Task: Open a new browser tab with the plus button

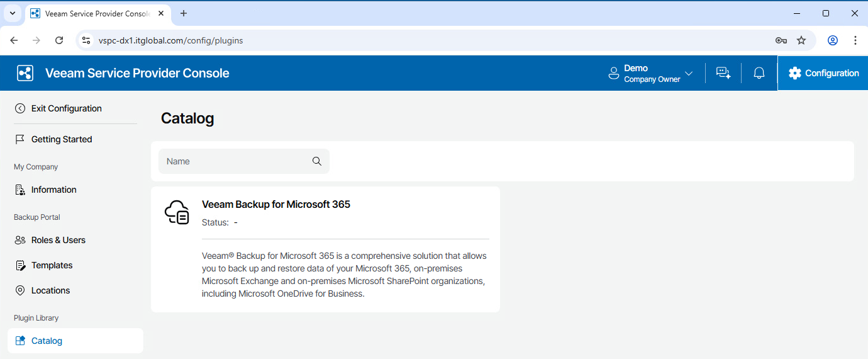Action: coord(184,13)
